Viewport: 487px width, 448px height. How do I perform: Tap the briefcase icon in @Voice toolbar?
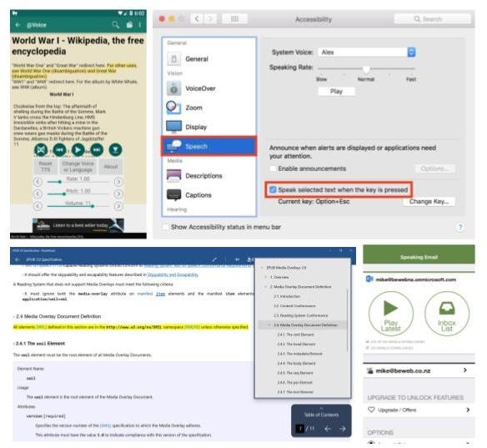pos(129,25)
